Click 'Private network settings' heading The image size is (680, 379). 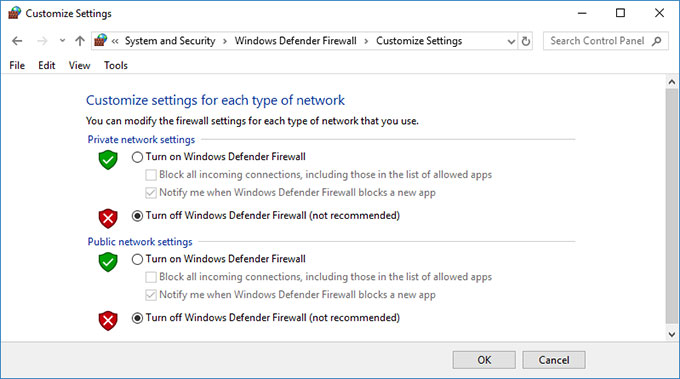(141, 140)
